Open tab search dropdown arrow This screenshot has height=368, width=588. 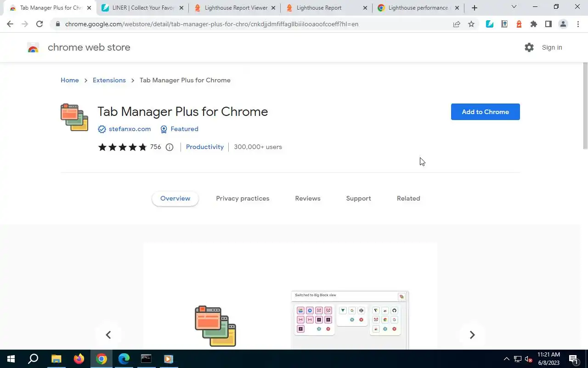514,7
